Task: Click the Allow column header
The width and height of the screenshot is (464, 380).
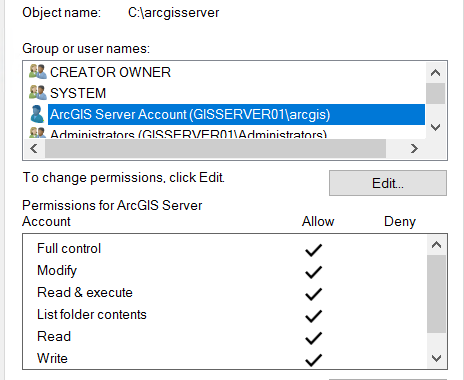Action: click(318, 222)
